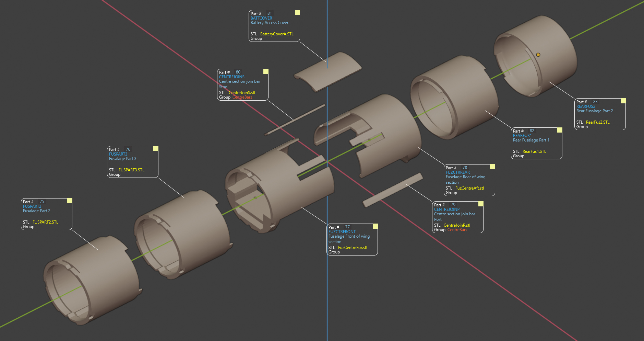Click the yellow square on Part 83 label
The height and width of the screenshot is (341, 644).
(x=623, y=101)
